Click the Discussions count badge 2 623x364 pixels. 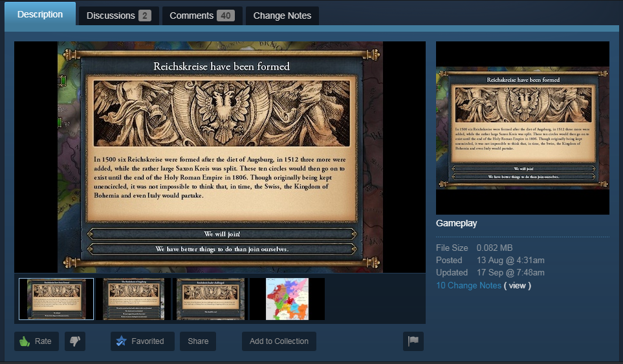[145, 16]
